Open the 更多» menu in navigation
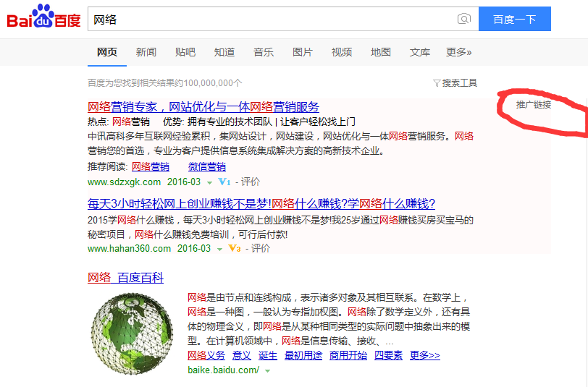This screenshot has width=588, height=387. 458,52
